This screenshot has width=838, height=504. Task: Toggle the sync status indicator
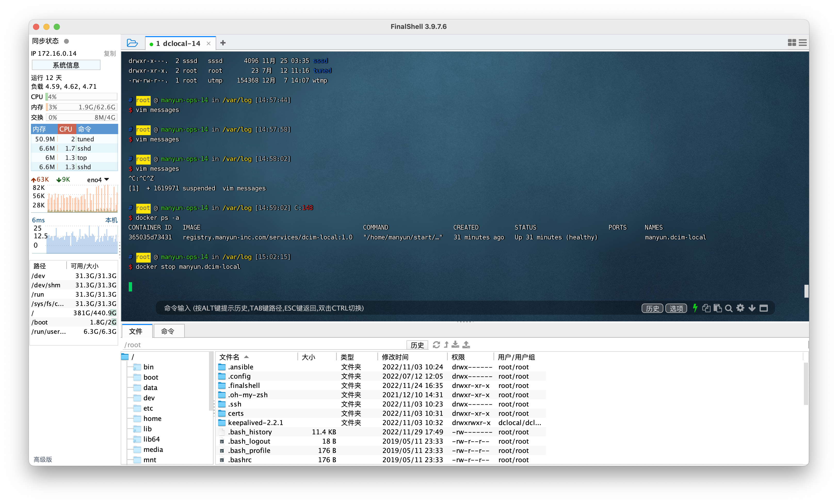tap(67, 41)
